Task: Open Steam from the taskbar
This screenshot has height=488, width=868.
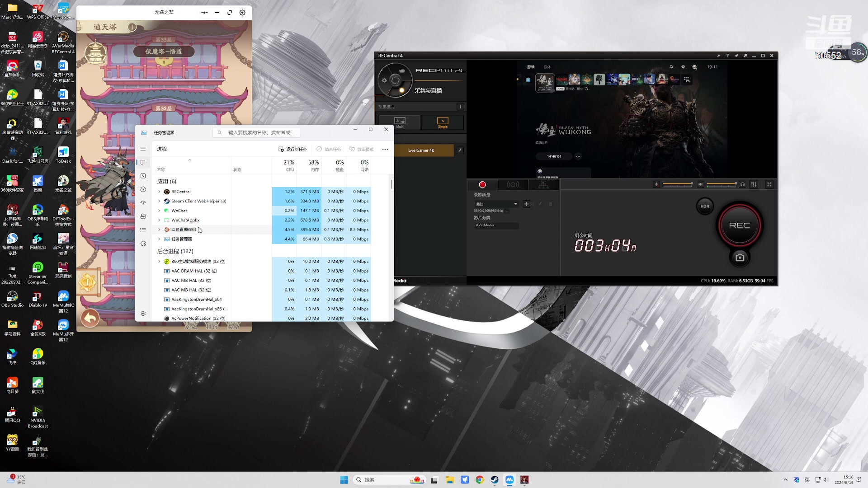Action: click(x=495, y=480)
